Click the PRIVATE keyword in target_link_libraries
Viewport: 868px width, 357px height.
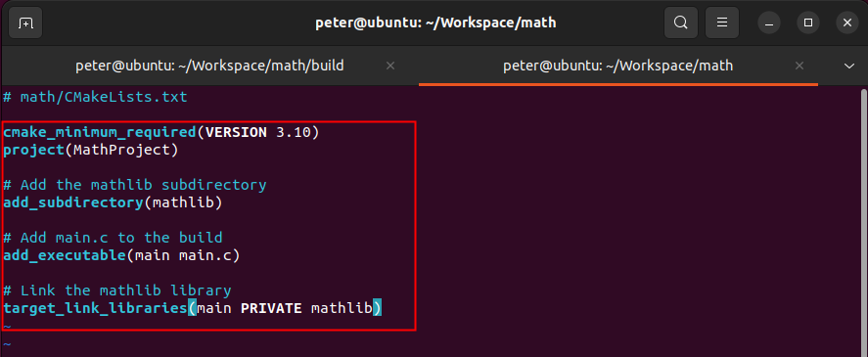click(271, 308)
